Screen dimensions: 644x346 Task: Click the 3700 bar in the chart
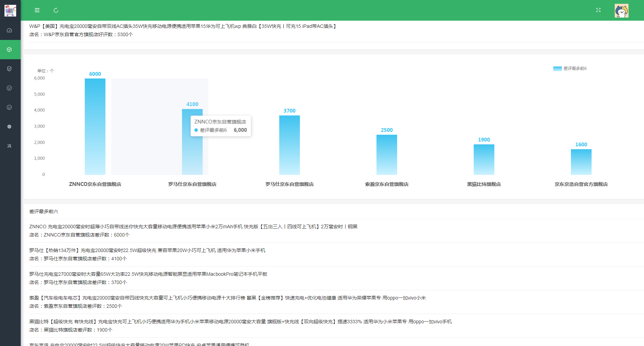point(289,145)
